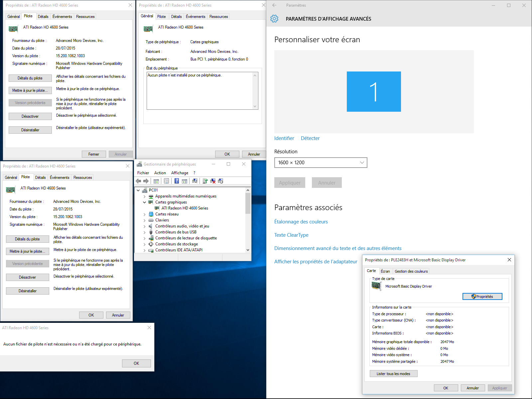Click the Claviers keyboard icon
The height and width of the screenshot is (399, 532).
(x=151, y=220)
